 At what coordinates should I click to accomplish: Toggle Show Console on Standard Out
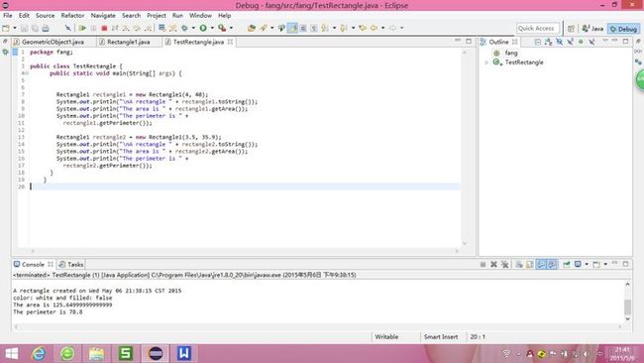[541, 264]
